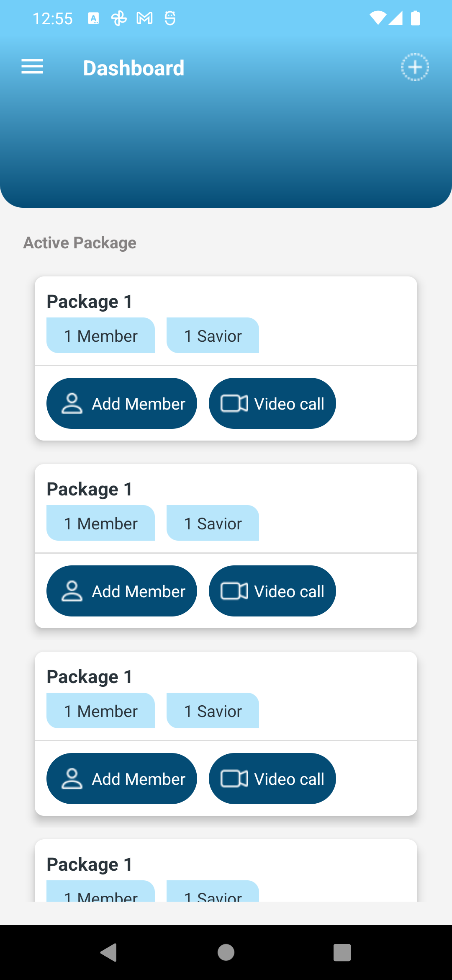Tap the dotted-circle plus icon
Image resolution: width=452 pixels, height=980 pixels.
click(x=415, y=67)
